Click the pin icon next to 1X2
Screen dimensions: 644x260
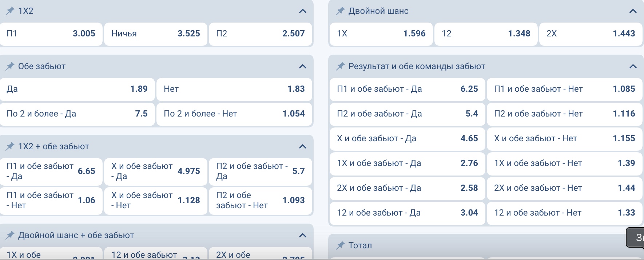(10, 11)
